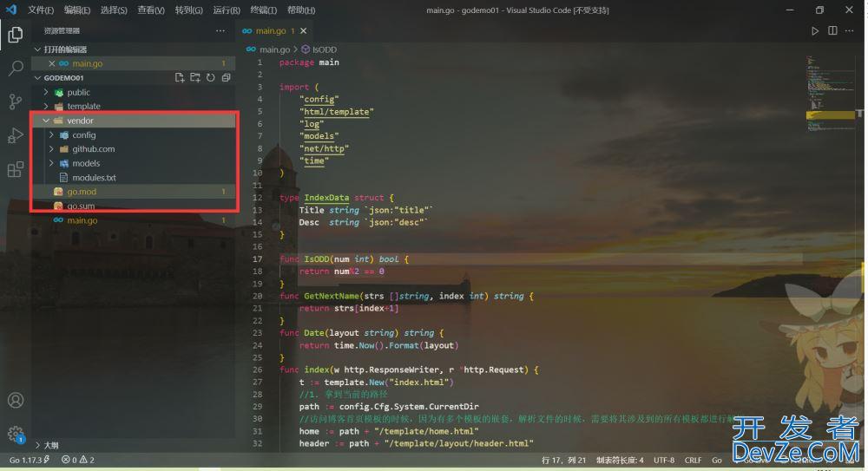
Task: Click line number 17 in gutter
Action: (258, 259)
